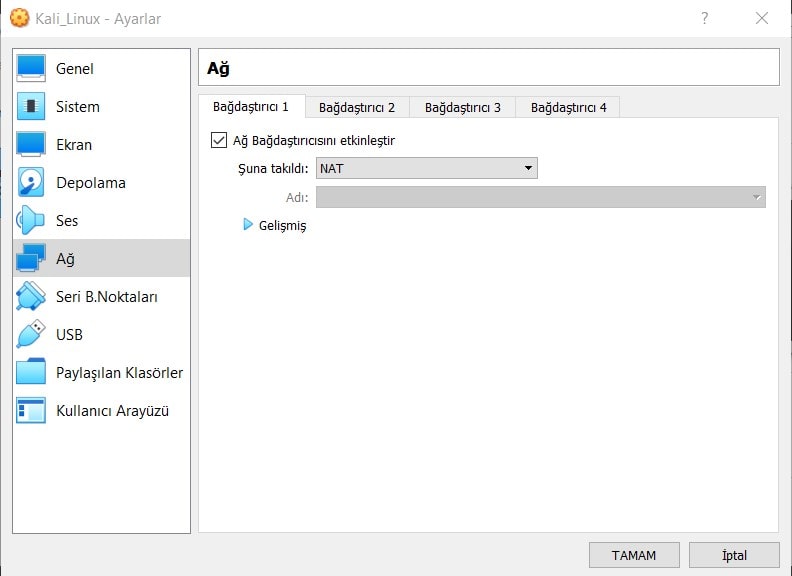Click the help question mark button
792x576 pixels.
(x=705, y=18)
